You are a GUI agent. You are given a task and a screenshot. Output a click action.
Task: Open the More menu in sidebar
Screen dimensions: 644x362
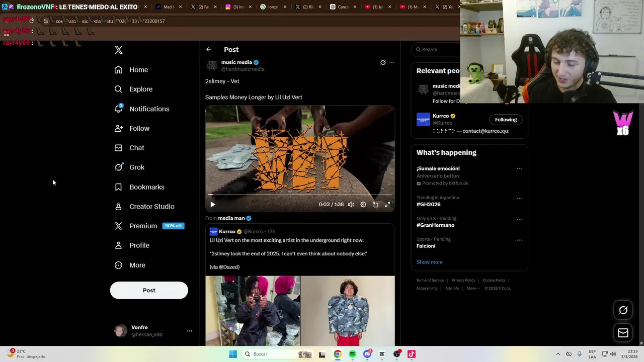[130, 265]
